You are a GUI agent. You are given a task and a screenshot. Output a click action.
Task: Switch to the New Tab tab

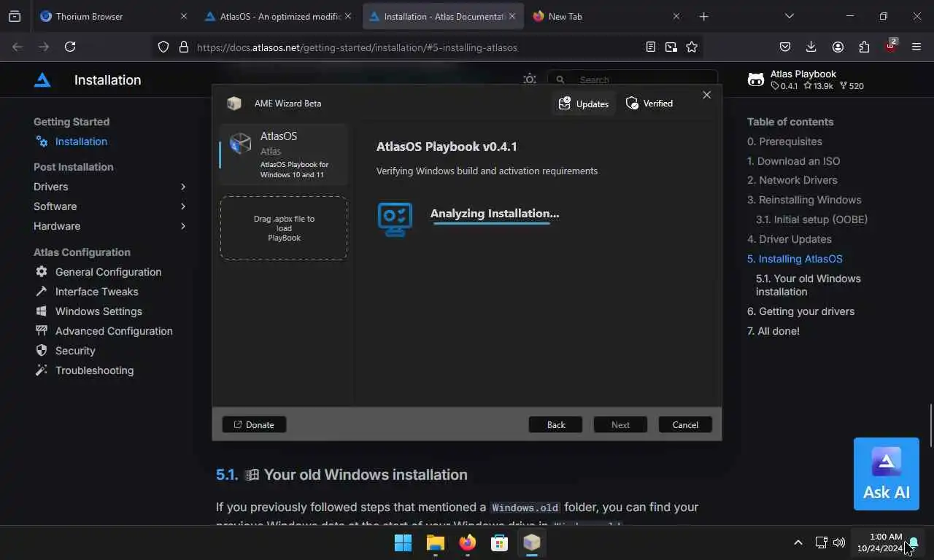pyautogui.click(x=607, y=16)
